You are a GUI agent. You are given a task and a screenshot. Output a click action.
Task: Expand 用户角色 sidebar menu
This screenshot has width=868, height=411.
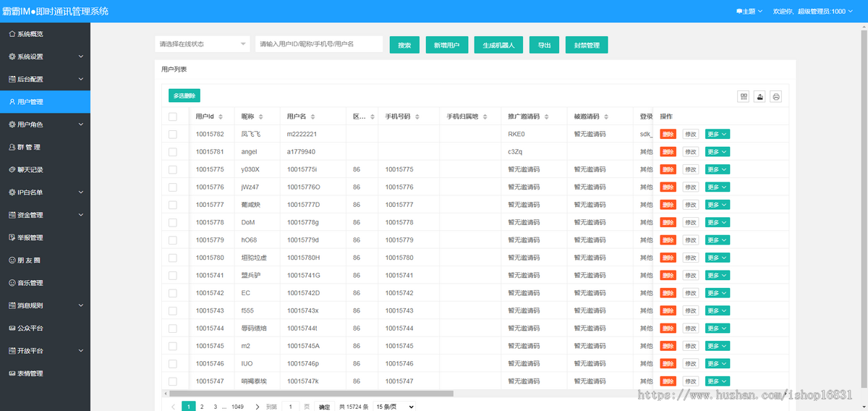[45, 124]
